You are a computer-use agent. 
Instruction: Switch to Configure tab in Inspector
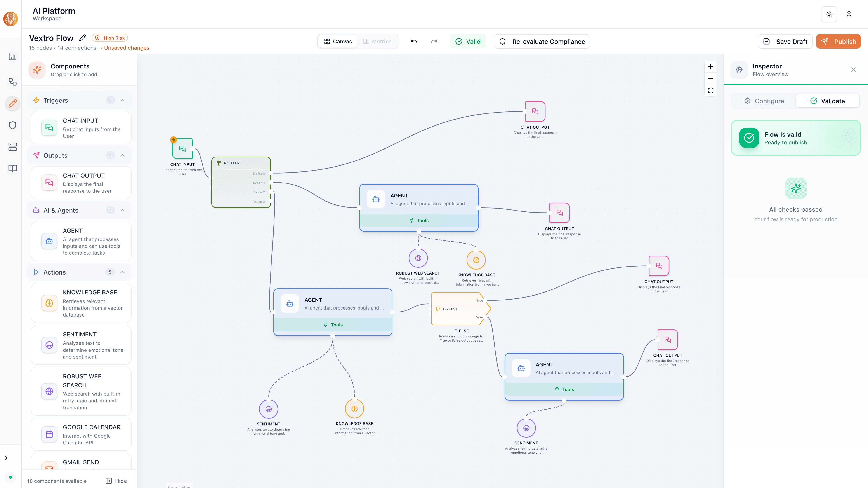tap(764, 101)
